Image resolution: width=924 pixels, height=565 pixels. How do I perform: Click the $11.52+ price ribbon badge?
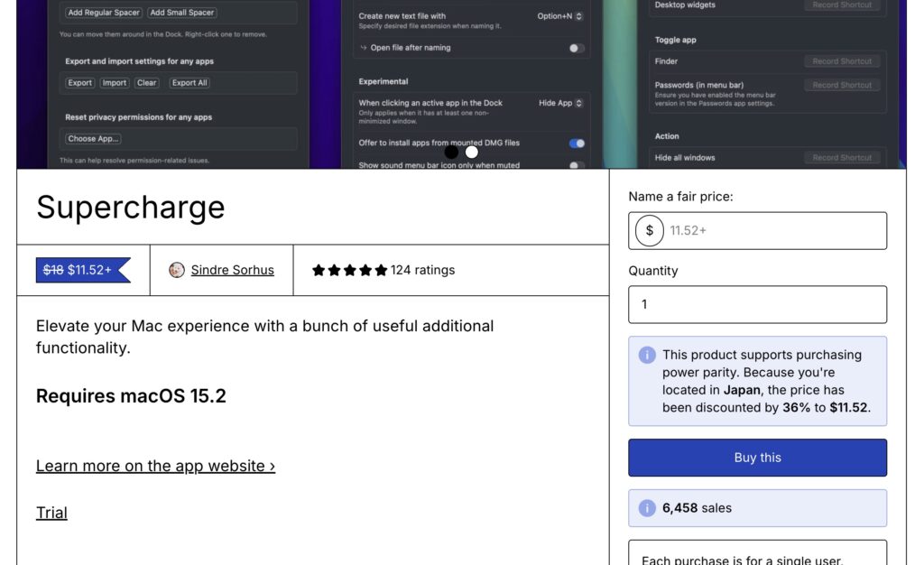[x=83, y=270]
